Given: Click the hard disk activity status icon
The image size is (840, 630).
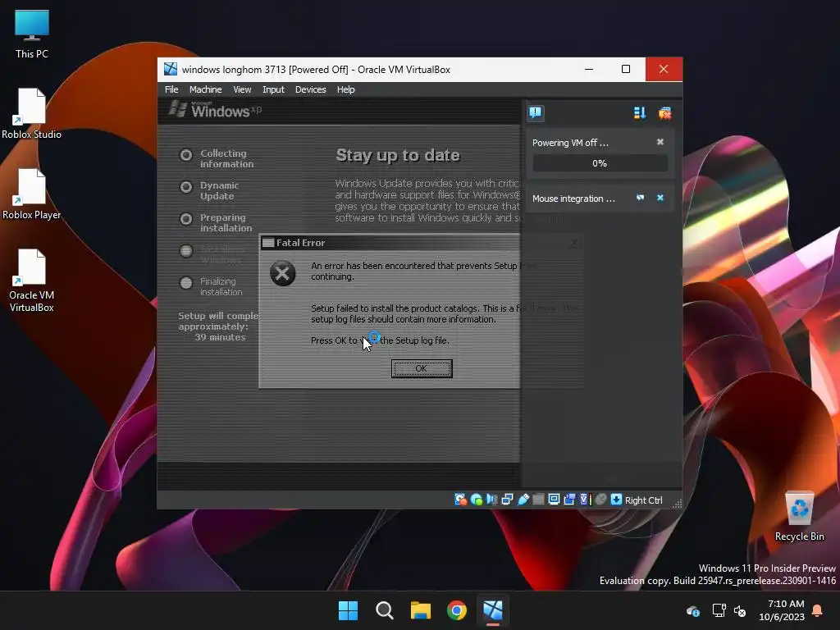Looking at the screenshot, I should coord(460,500).
